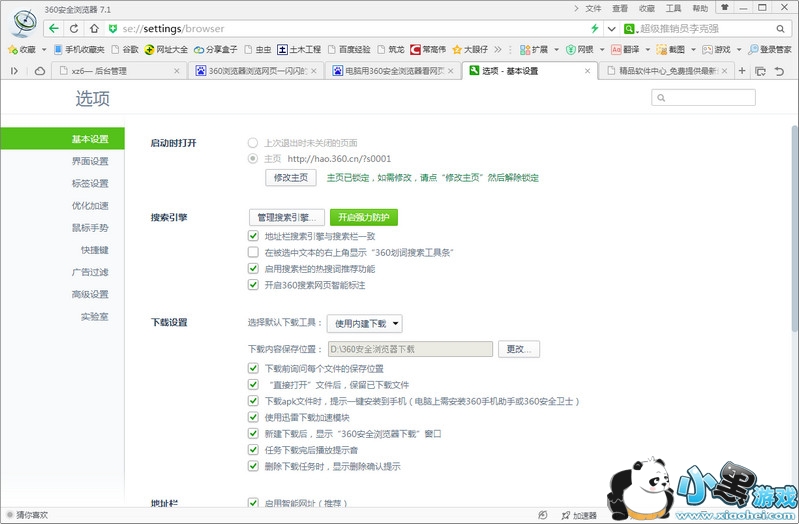Click the green lightning speed-mode icon

594,29
